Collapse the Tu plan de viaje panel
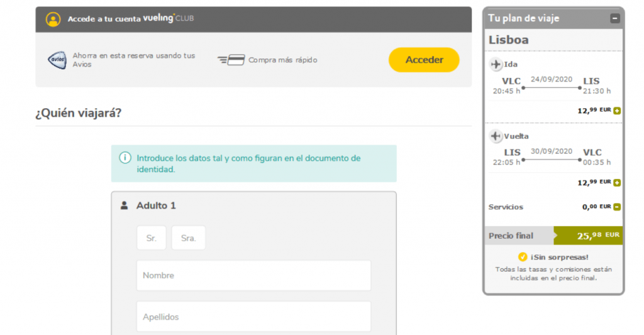 coord(614,19)
